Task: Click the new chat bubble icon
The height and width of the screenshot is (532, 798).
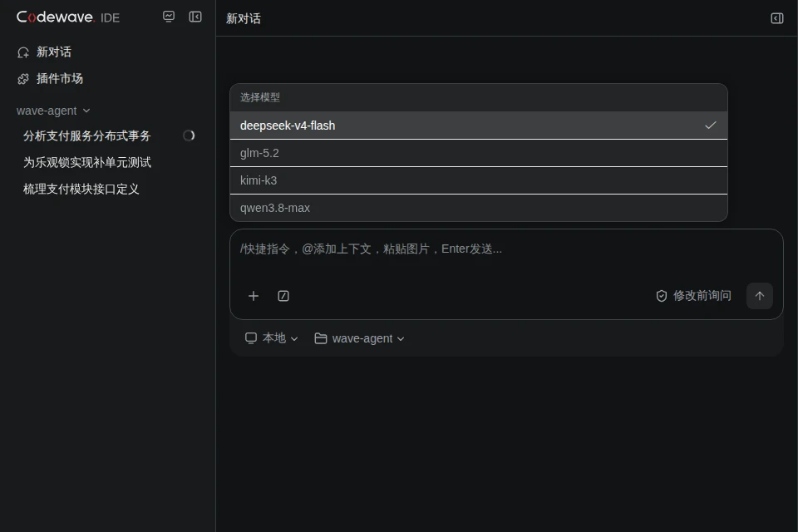Action: coord(23,52)
